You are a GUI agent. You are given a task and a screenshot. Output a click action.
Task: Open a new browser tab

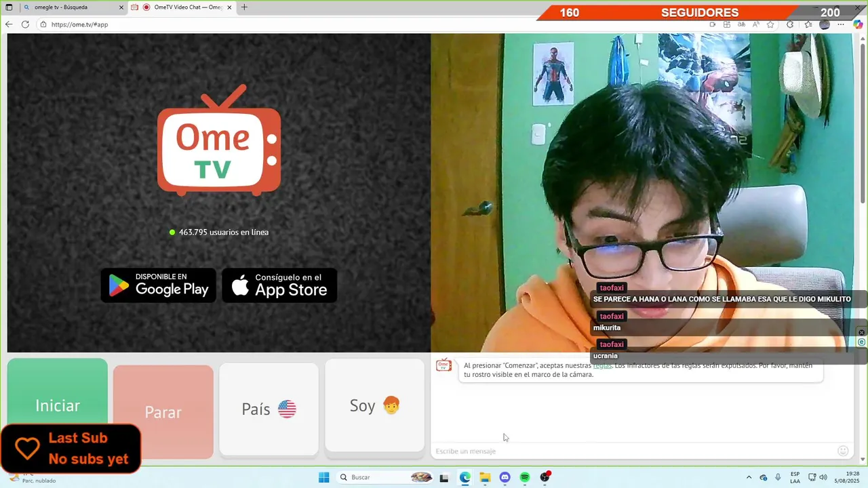(244, 7)
